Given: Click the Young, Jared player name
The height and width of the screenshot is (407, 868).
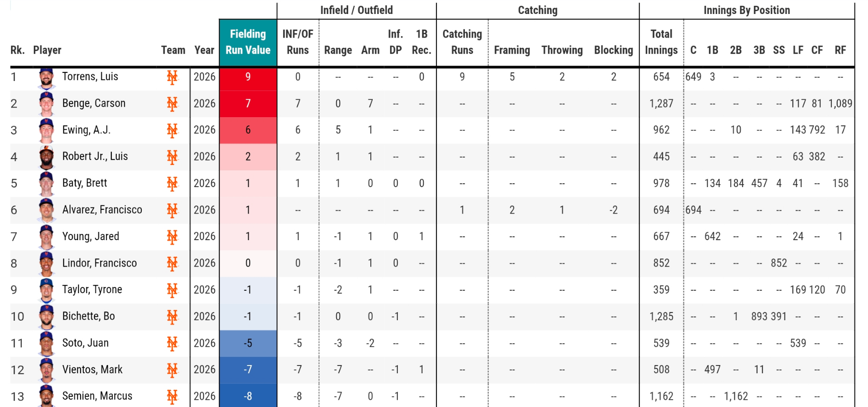Looking at the screenshot, I should [x=91, y=236].
